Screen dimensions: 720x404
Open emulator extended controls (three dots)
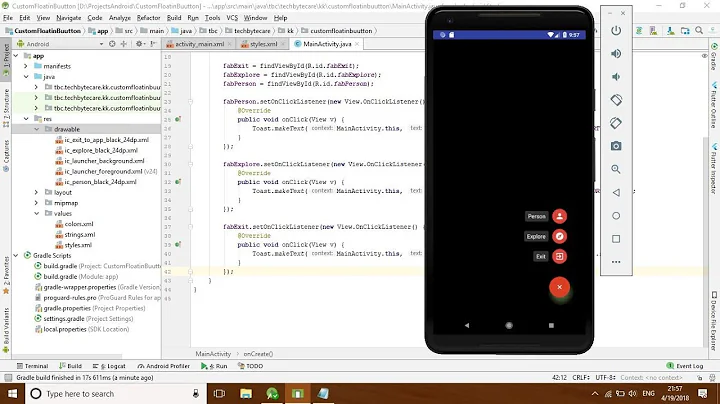616,262
